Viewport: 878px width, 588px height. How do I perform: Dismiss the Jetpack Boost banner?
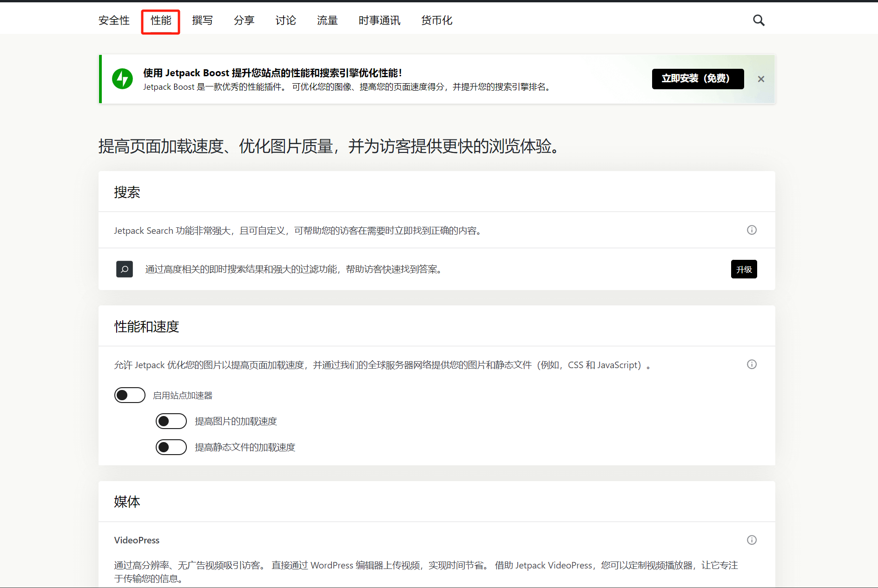click(761, 79)
